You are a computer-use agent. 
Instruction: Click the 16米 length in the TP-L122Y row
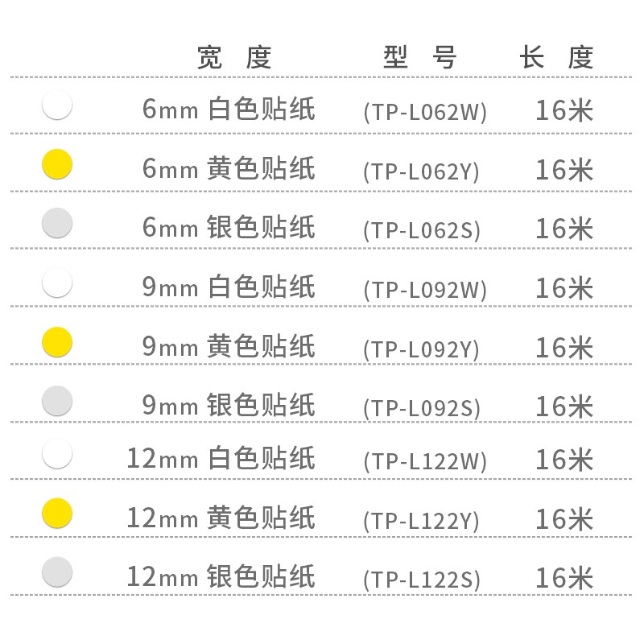564,519
